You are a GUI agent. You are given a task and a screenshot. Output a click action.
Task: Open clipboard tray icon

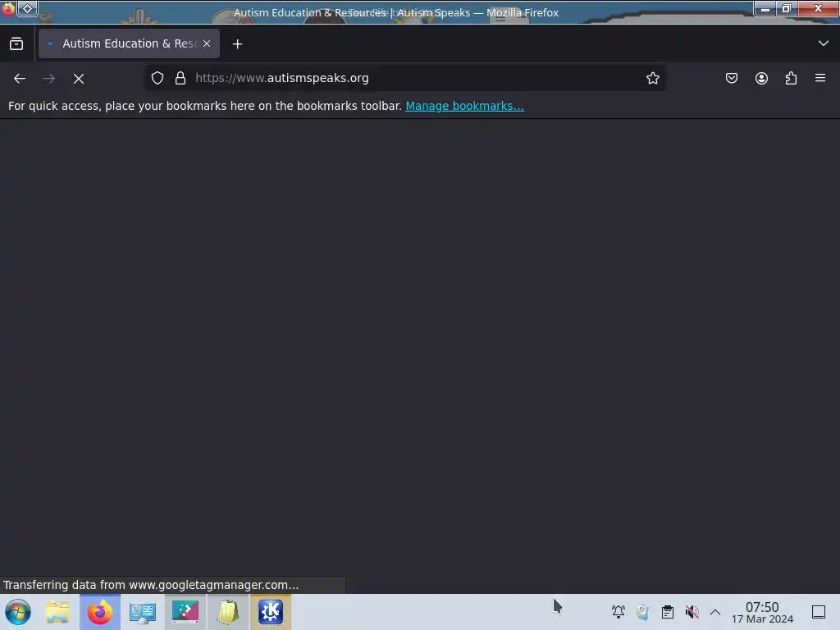(x=668, y=611)
